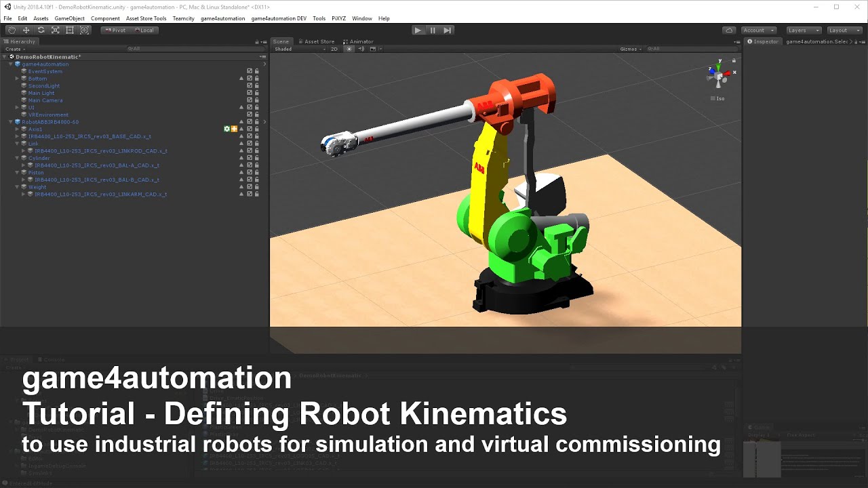Toggle Piston active checkbox
This screenshot has height=488, width=868.
250,172
